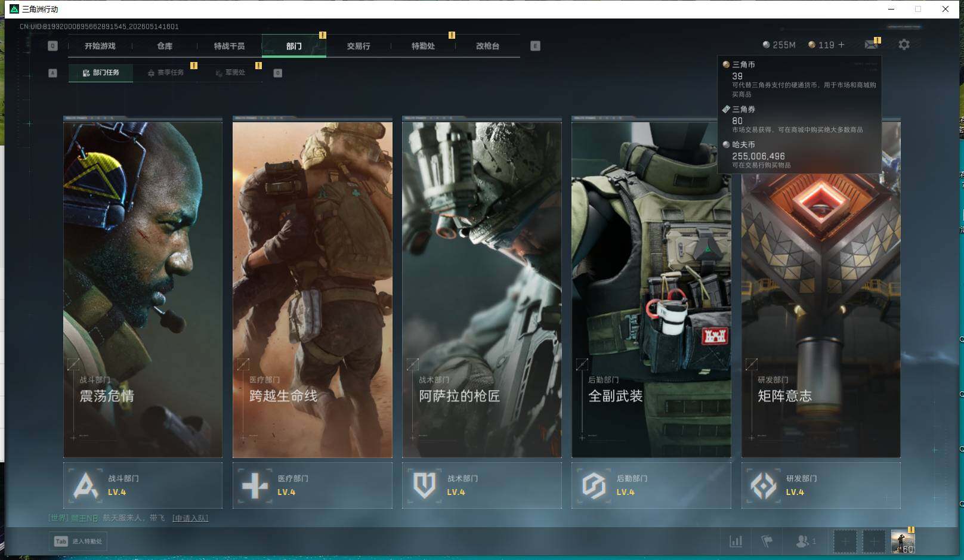Click the 三角币 amount 39

click(x=737, y=76)
